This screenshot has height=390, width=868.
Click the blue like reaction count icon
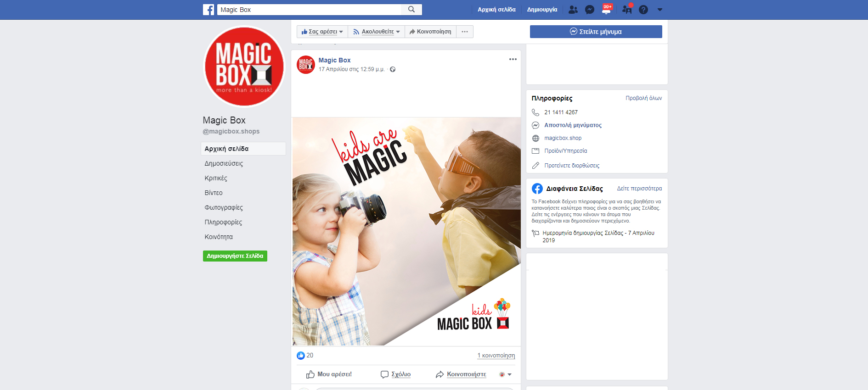pos(301,356)
